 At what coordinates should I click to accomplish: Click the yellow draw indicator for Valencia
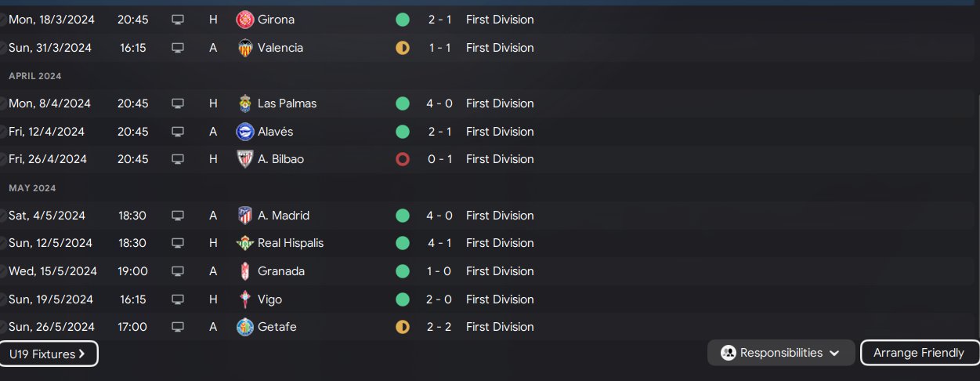coord(403,48)
